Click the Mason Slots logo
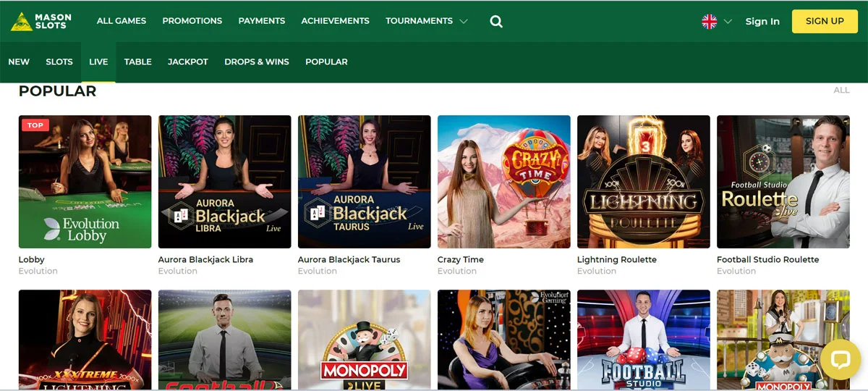Image resolution: width=868 pixels, height=391 pixels. (41, 21)
